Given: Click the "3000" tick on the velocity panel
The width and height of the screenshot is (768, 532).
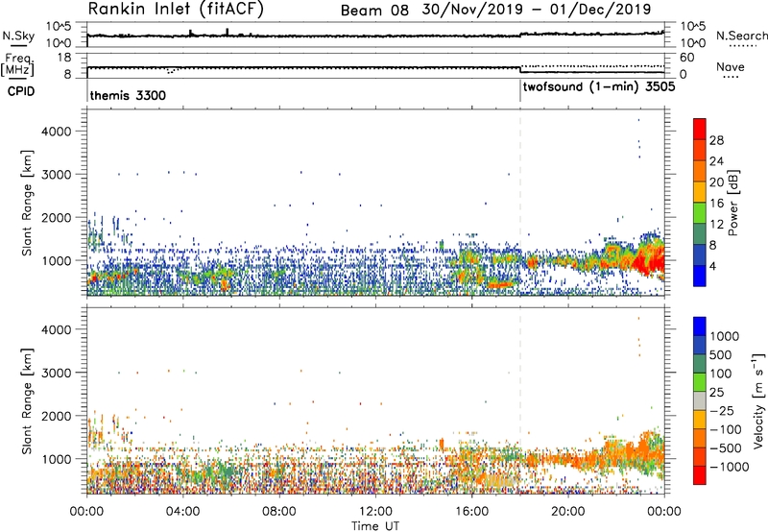Looking at the screenshot, I should tap(57, 373).
